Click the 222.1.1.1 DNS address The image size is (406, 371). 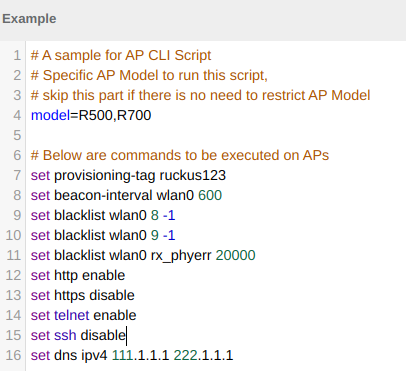(203, 355)
